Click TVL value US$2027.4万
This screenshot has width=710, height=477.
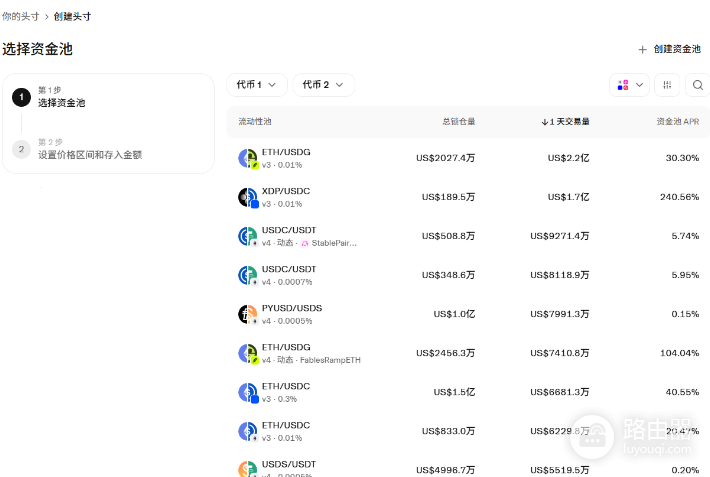pos(446,158)
